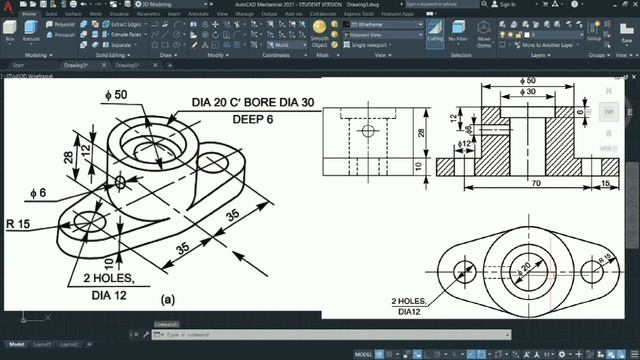The image size is (640, 360).
Task: Switch to the Start file tab
Action: click(18, 65)
